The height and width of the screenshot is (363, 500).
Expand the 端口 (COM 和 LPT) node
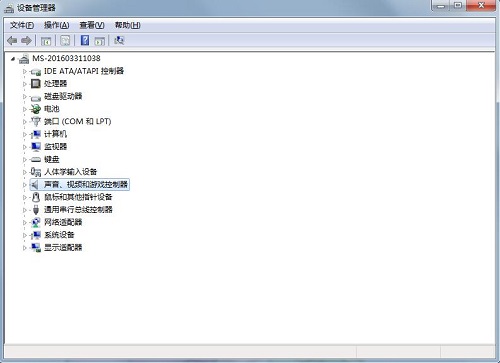pyautogui.click(x=25, y=122)
